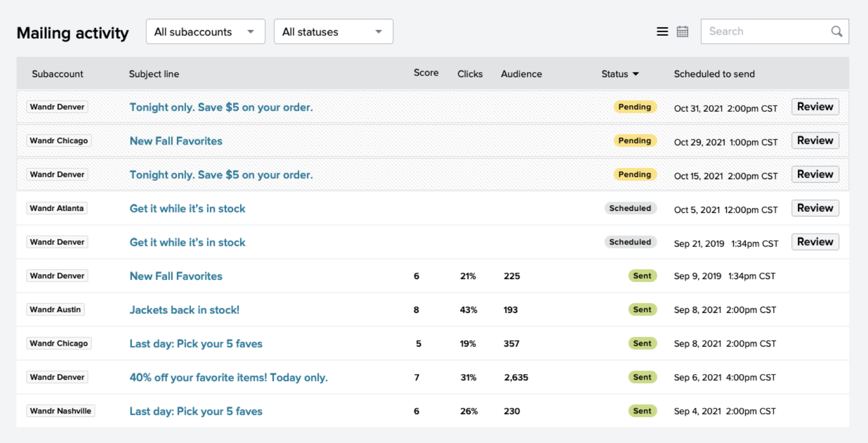Click the Pending badge for Oct 15 mailing
The width and height of the screenshot is (868, 443).
[634, 175]
